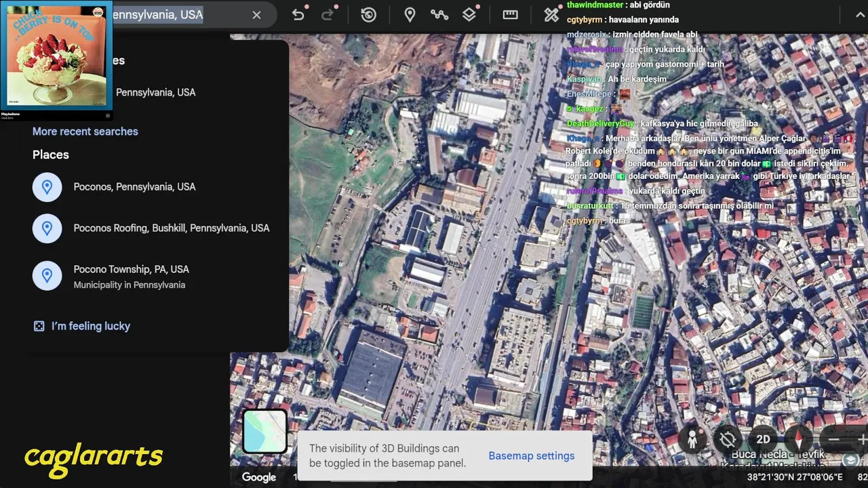The width and height of the screenshot is (868, 488).
Task: Select the ruler measure tool
Action: 510,15
